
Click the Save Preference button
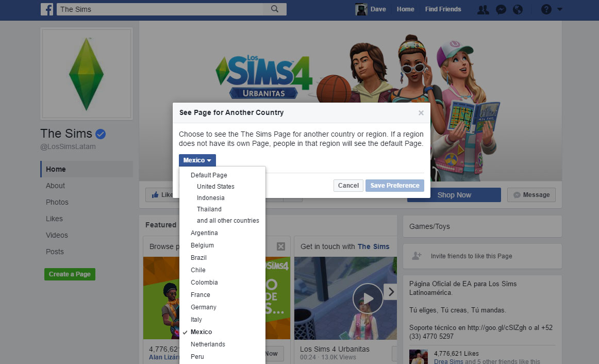tap(395, 186)
